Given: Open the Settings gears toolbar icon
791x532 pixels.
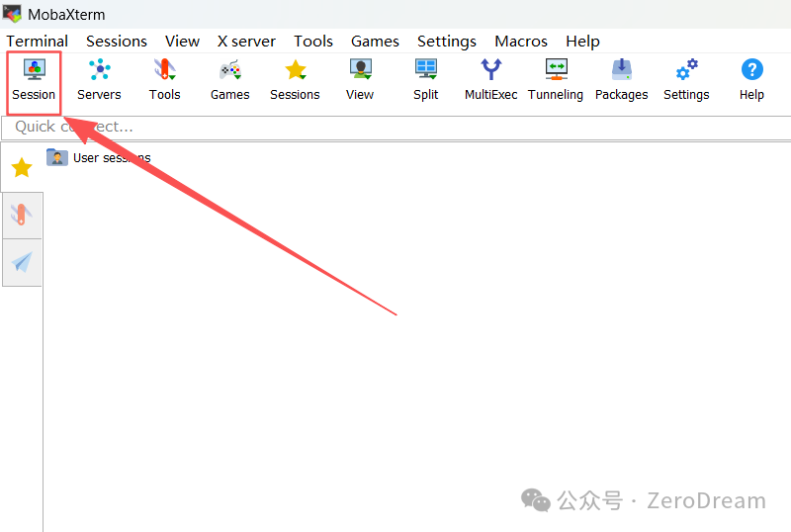Looking at the screenshot, I should tap(686, 81).
